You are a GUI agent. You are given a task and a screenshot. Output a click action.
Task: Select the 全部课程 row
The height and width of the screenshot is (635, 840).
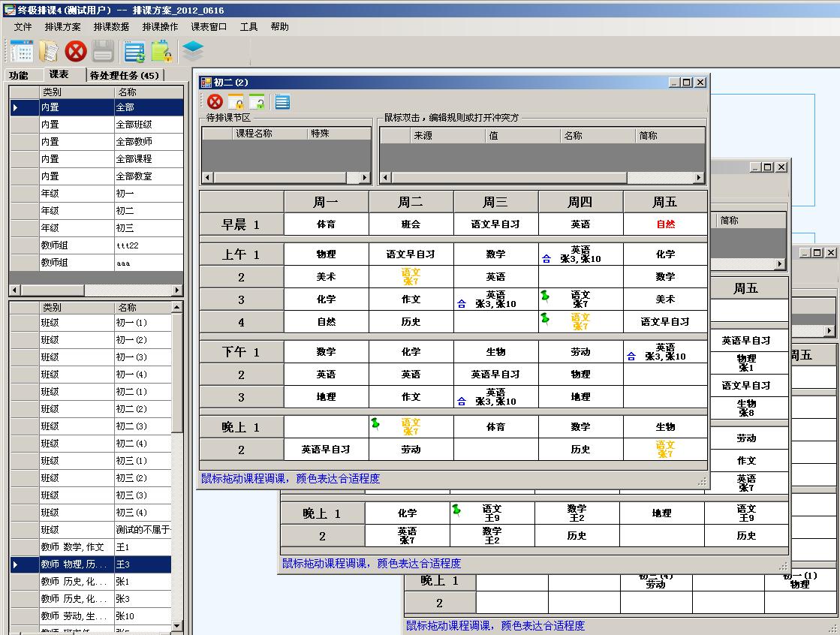96,158
